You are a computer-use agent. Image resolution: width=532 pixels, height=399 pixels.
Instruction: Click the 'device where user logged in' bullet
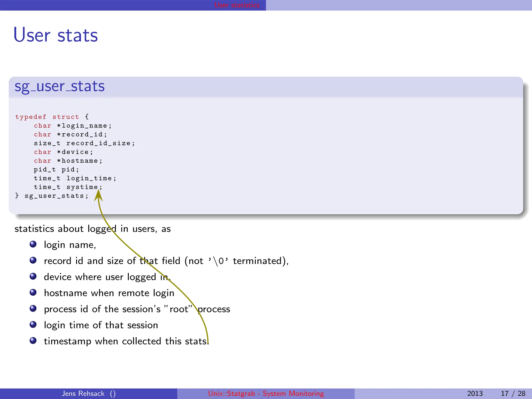[107, 277]
